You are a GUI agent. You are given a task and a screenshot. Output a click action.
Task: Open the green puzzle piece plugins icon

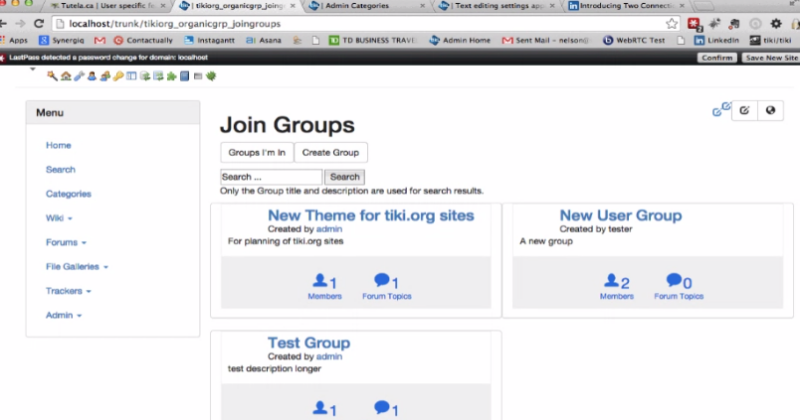(x=171, y=76)
